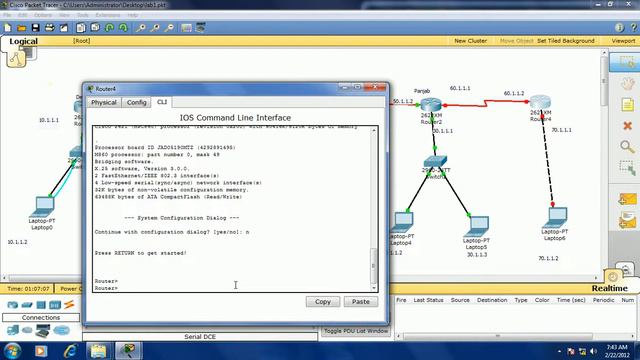
Task: Open a file with folder toolbar icon
Action: pyautogui.click(x=22, y=28)
